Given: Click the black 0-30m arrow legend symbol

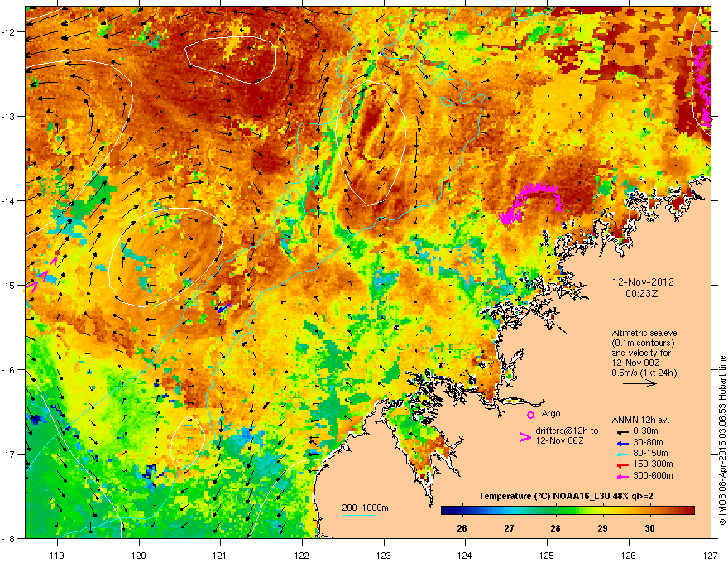Looking at the screenshot, I should [623, 431].
